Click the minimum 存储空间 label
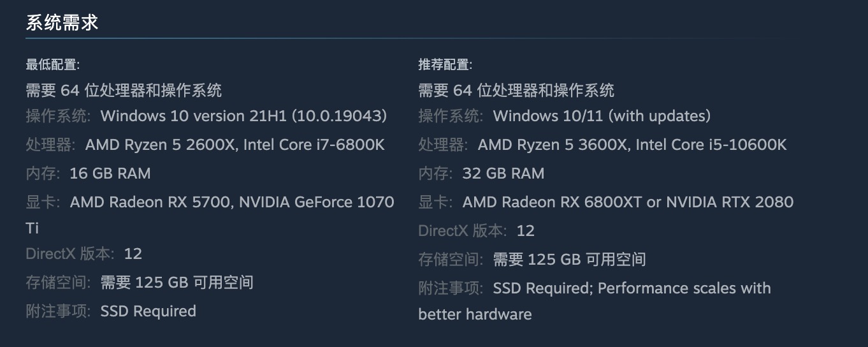Screen dimensions: 868x347 pyautogui.click(x=58, y=283)
